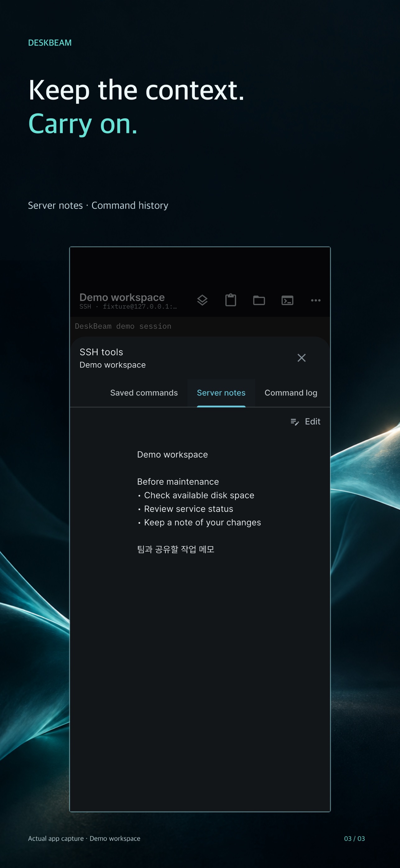Viewport: 400px width, 868px height.
Task: Open the Command log tab
Action: (x=291, y=393)
